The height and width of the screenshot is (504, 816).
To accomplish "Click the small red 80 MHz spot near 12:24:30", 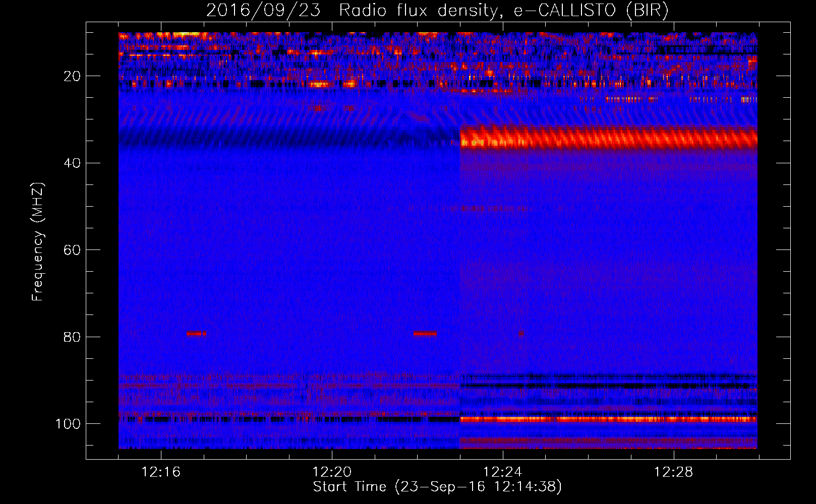I will click(521, 333).
